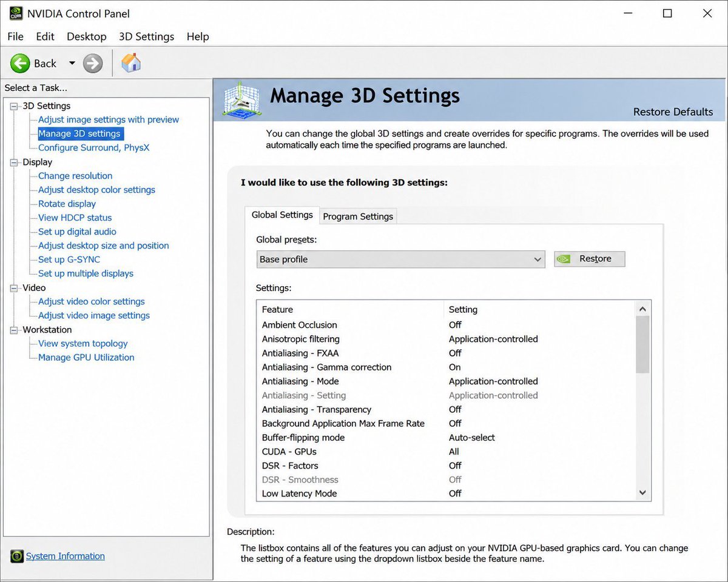The width and height of the screenshot is (728, 582).
Task: Click the green Back arrow icon
Action: pos(19,63)
